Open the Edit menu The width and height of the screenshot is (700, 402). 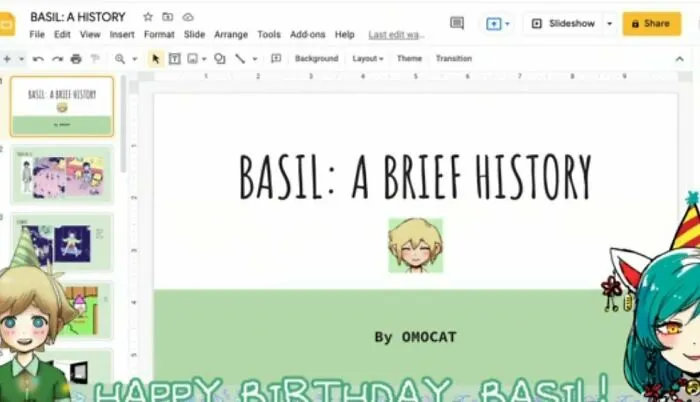pyautogui.click(x=62, y=34)
